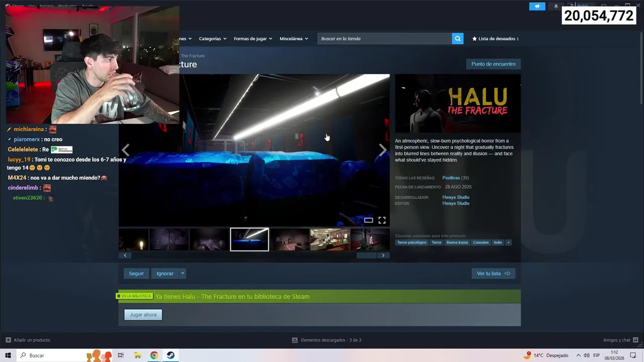Go to previous screenshot with left arrow
644x362 pixels.
[125, 150]
